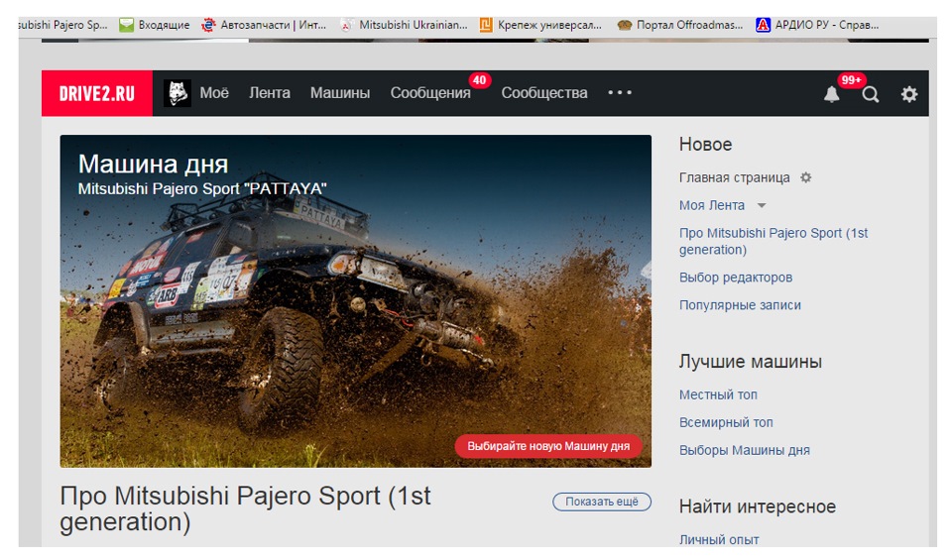The height and width of the screenshot is (560, 952).
Task: Click the Лучшие машины heading
Action: click(751, 362)
